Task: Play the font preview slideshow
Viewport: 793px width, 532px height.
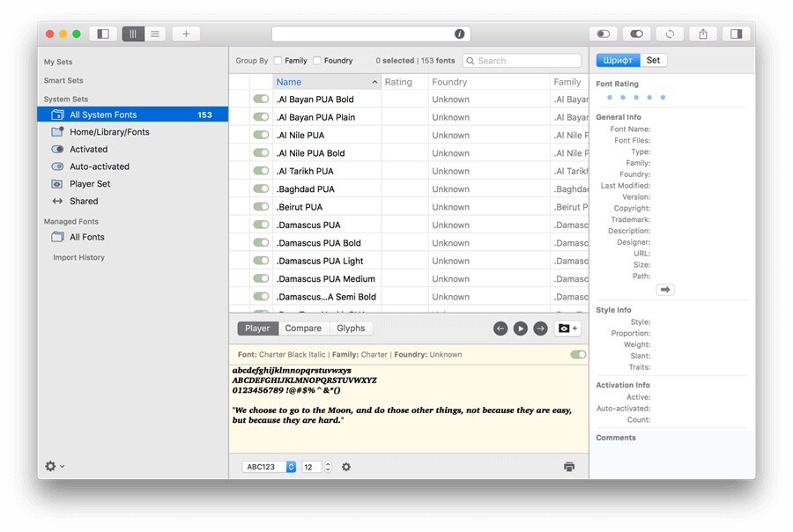Action: pyautogui.click(x=521, y=329)
